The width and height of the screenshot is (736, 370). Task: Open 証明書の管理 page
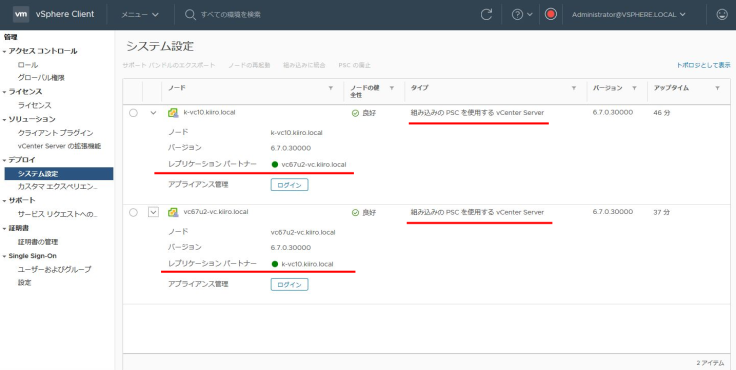[x=38, y=242]
